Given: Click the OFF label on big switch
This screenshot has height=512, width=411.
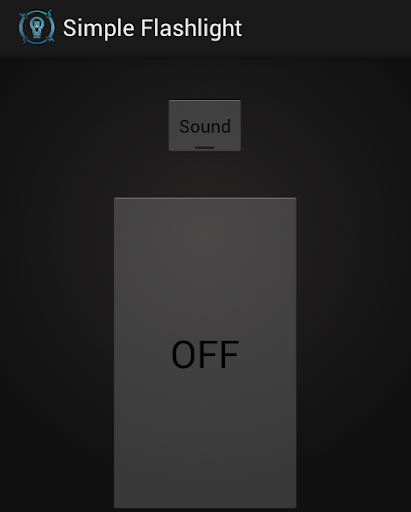Looking at the screenshot, I should 205,355.
